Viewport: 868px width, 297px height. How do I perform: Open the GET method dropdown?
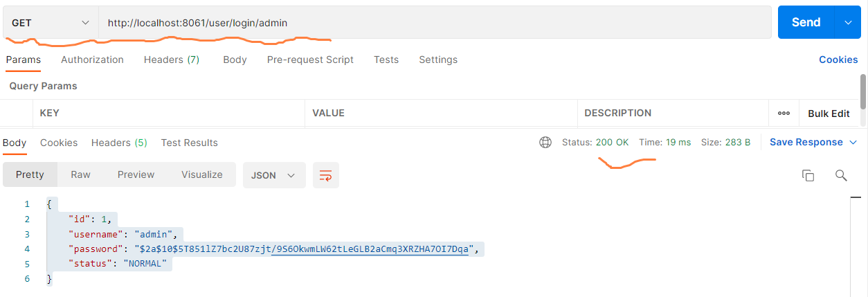pyautogui.click(x=51, y=23)
